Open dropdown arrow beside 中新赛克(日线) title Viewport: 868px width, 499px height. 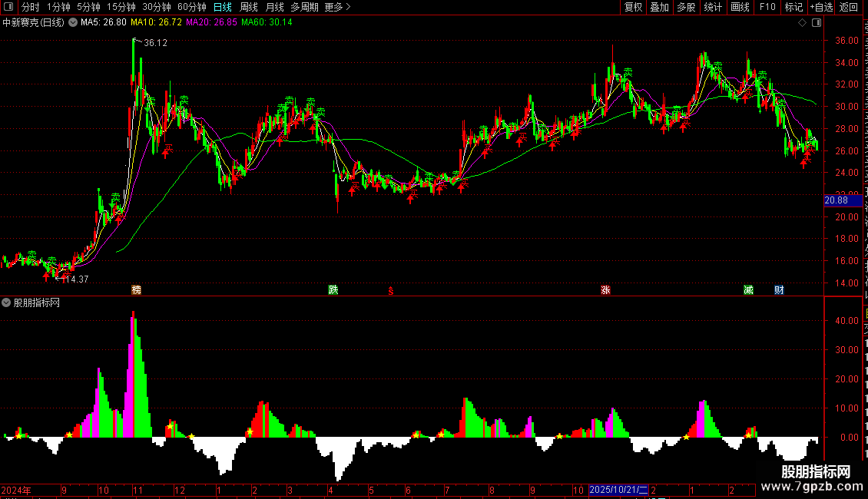point(72,23)
